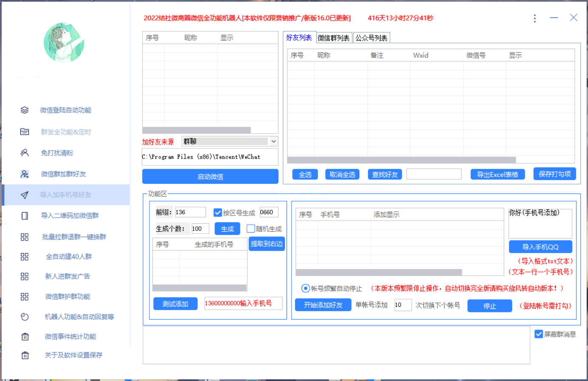The image size is (588, 381).
Task: Open 微信群加群好友 in the sidebar
Action: coord(63,174)
